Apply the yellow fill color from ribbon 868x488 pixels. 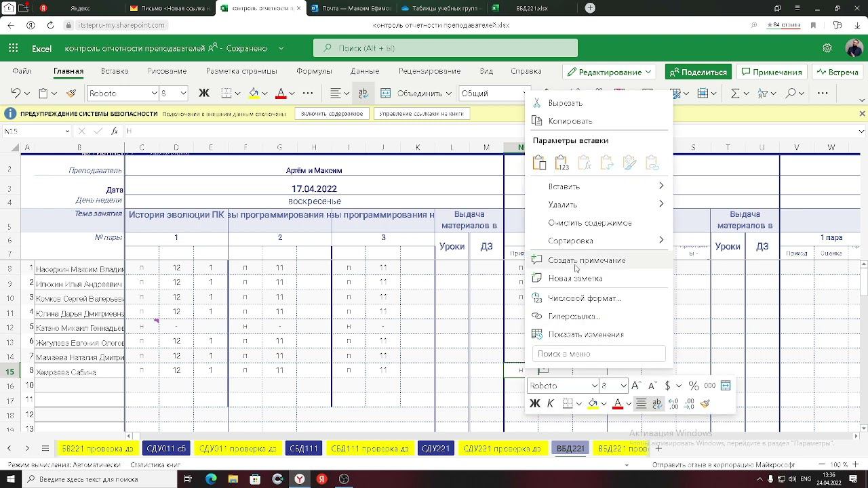pos(254,94)
